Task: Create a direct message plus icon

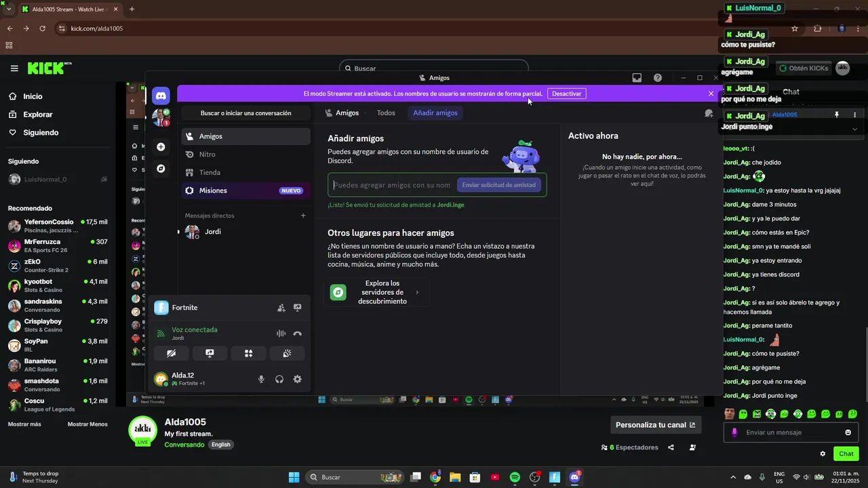Action: (x=303, y=216)
